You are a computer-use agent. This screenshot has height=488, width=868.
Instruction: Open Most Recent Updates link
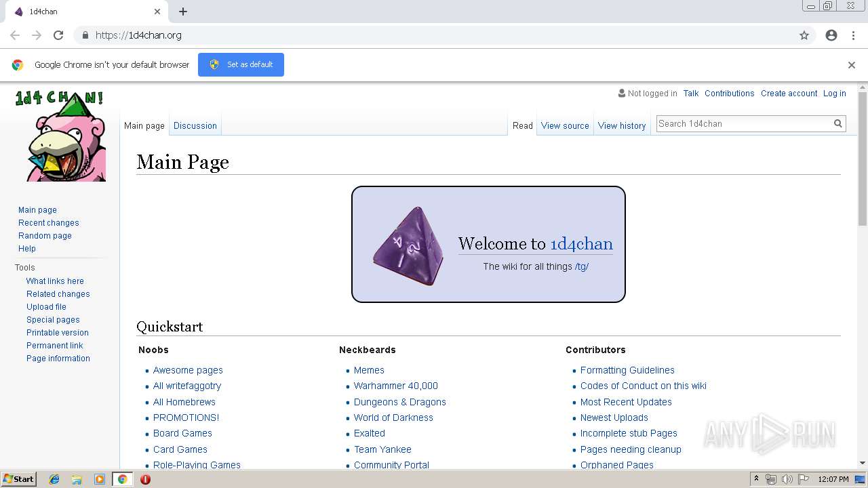coord(626,402)
